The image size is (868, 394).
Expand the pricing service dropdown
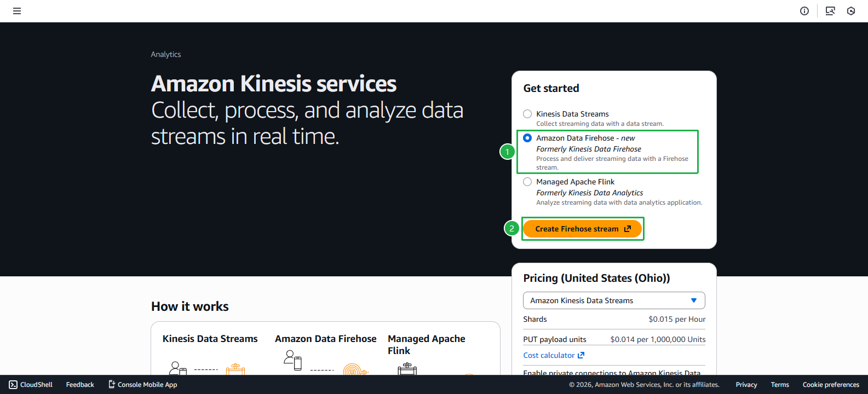[x=614, y=300]
